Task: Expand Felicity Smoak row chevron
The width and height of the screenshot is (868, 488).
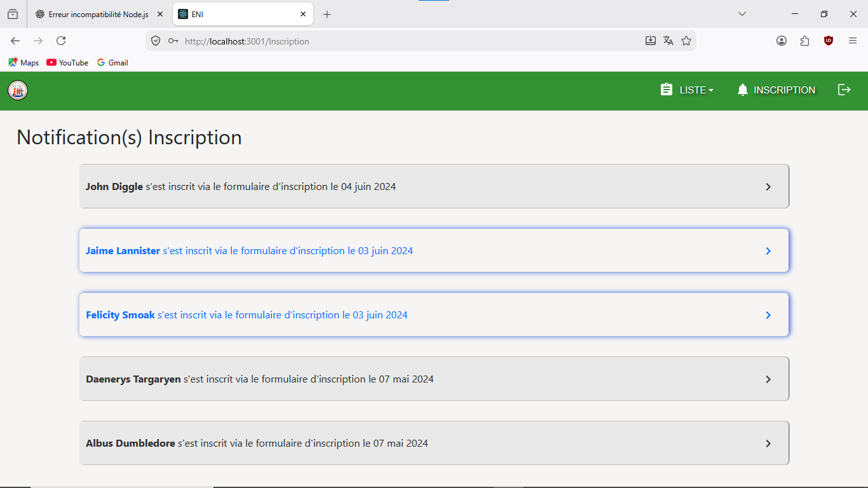Action: [768, 315]
